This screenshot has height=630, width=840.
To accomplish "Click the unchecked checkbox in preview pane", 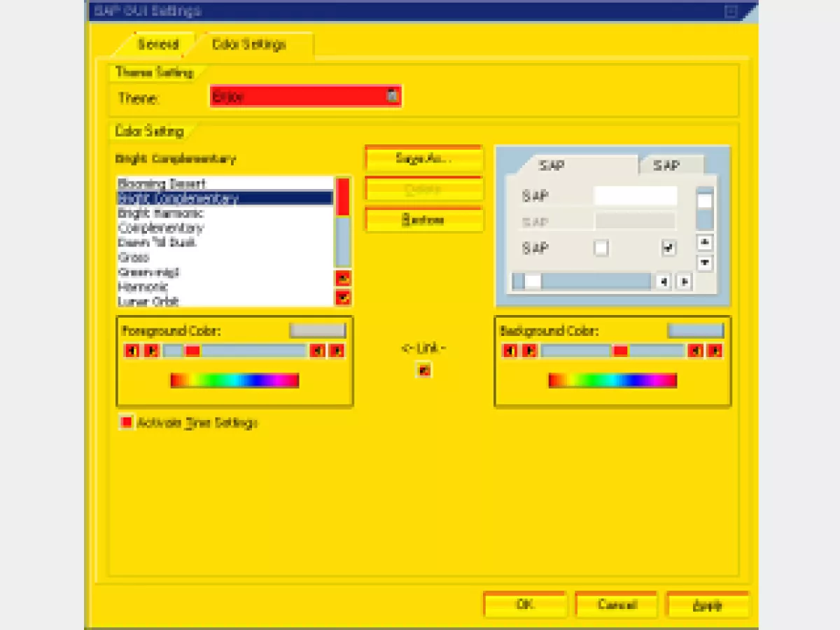I will click(x=601, y=248).
